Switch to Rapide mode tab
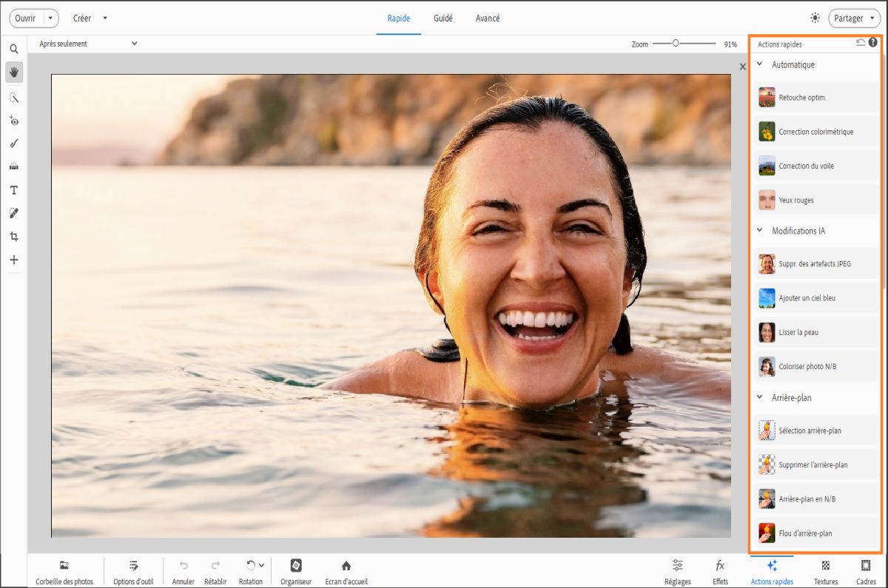This screenshot has width=888, height=588. 399,18
